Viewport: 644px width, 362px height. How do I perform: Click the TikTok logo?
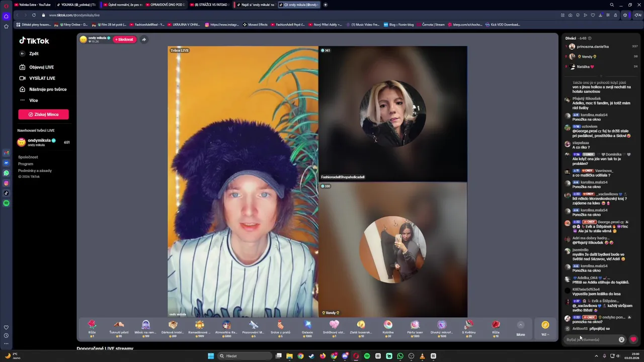[x=34, y=41]
